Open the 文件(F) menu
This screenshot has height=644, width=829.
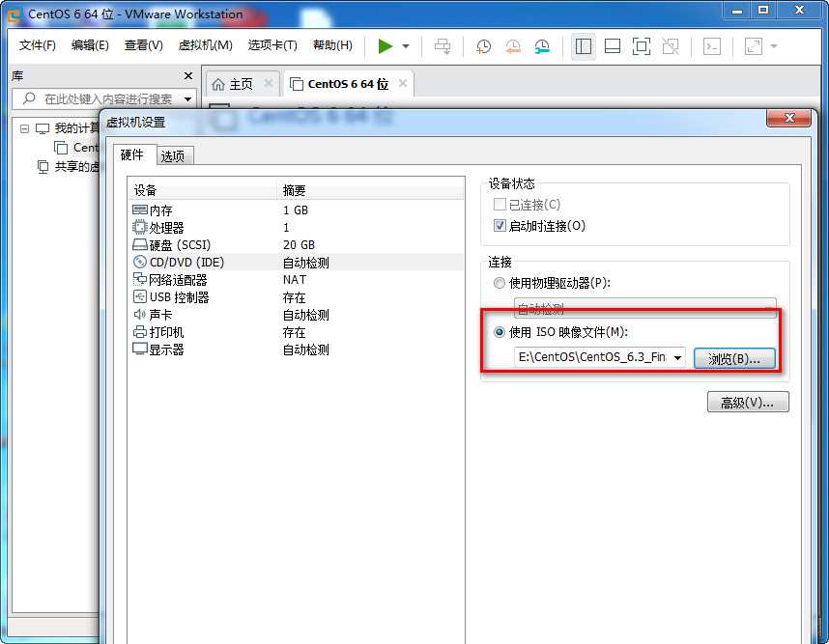(38, 45)
